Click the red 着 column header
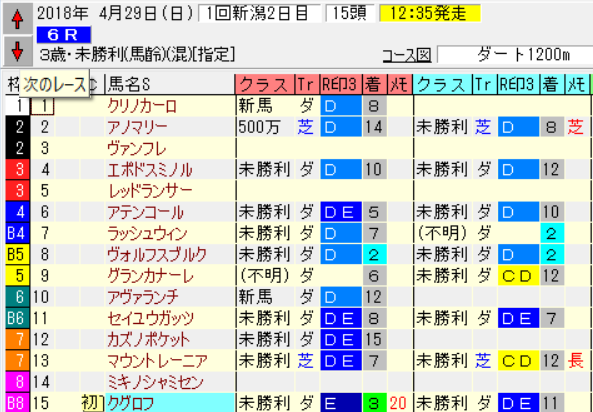This screenshot has width=593, height=412. click(374, 84)
